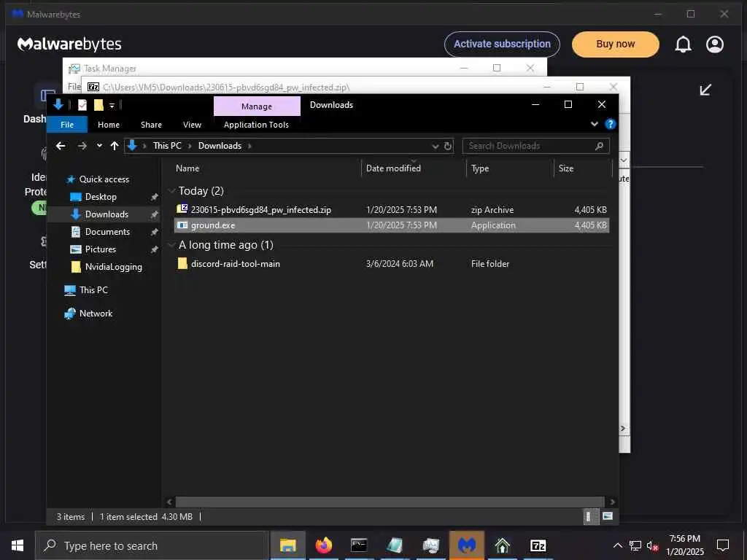Refresh the Downloads folder
This screenshot has height=560, width=747.
(x=447, y=146)
